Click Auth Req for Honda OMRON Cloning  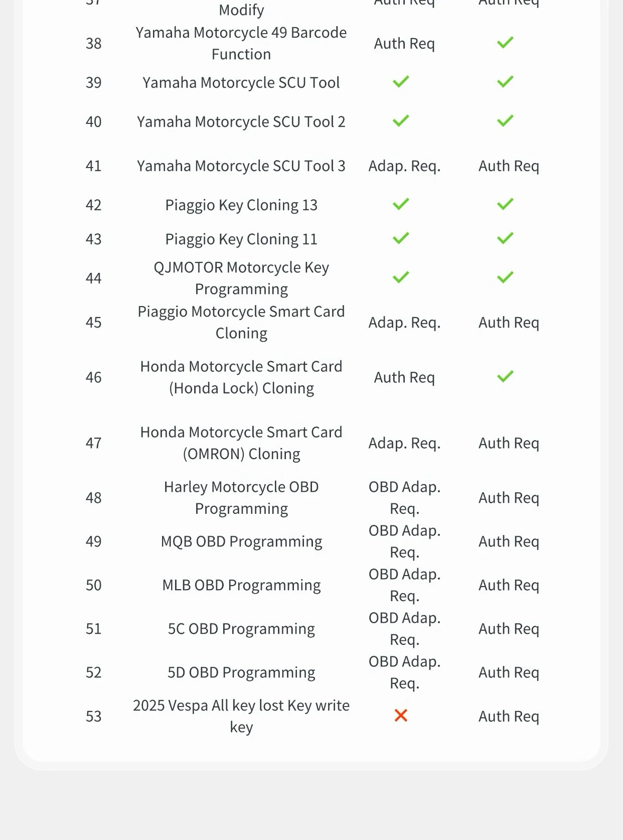pyautogui.click(x=509, y=443)
